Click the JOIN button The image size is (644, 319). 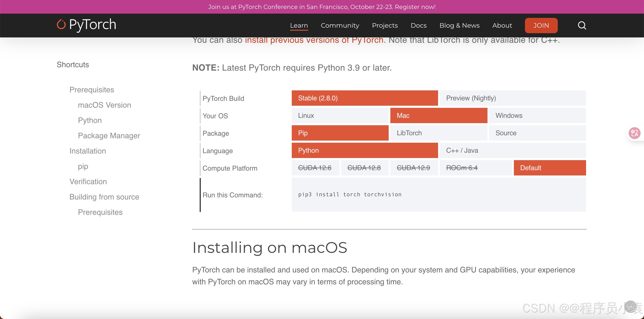point(541,26)
